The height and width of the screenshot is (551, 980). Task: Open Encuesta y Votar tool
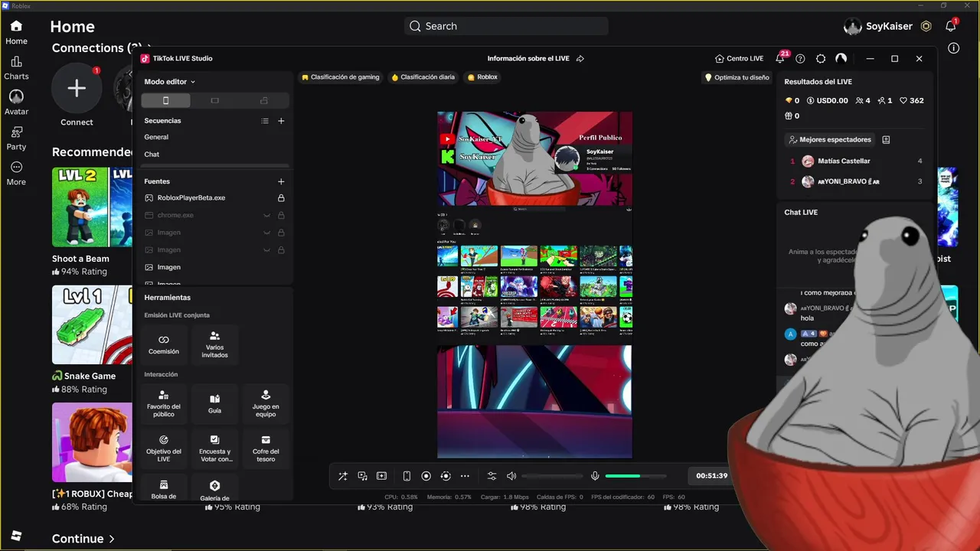point(214,448)
